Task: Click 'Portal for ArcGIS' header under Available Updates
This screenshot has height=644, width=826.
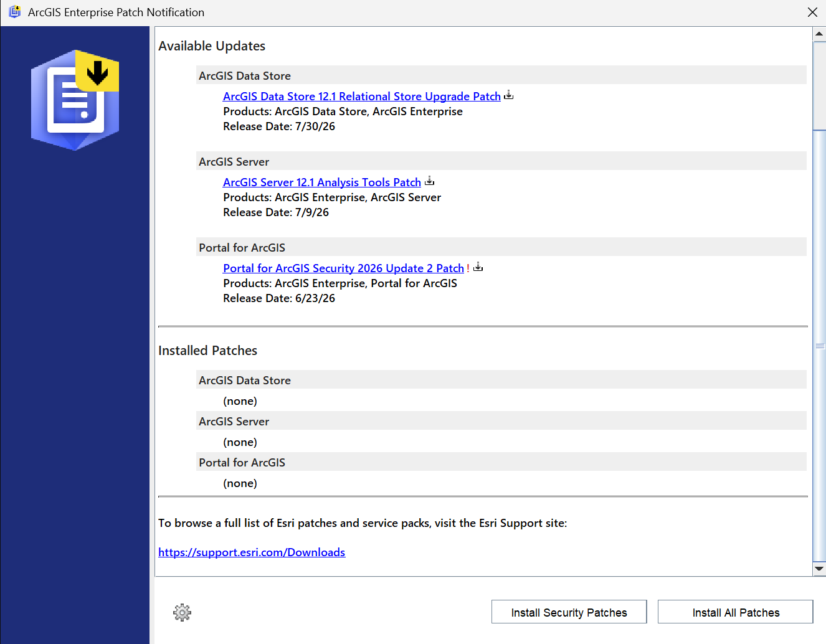Action: 501,247
